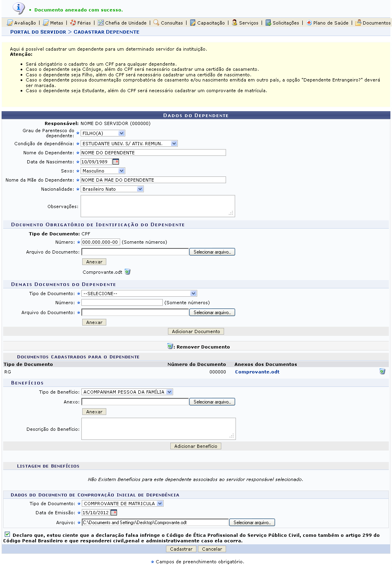Click the Observações text area
The height and width of the screenshot is (572, 392).
(x=158, y=206)
